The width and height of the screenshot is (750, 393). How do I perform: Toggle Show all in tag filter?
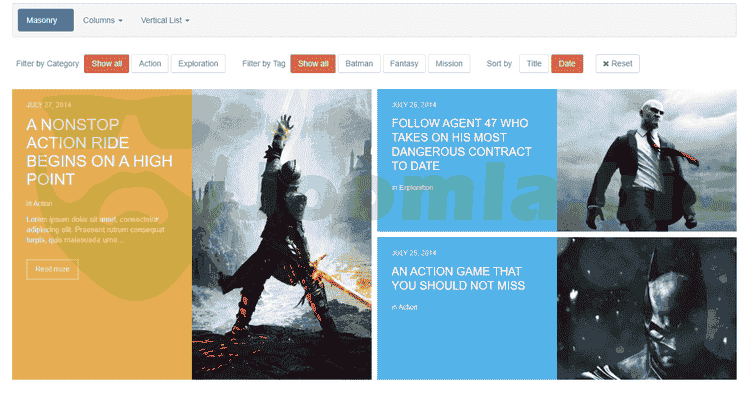(x=313, y=64)
